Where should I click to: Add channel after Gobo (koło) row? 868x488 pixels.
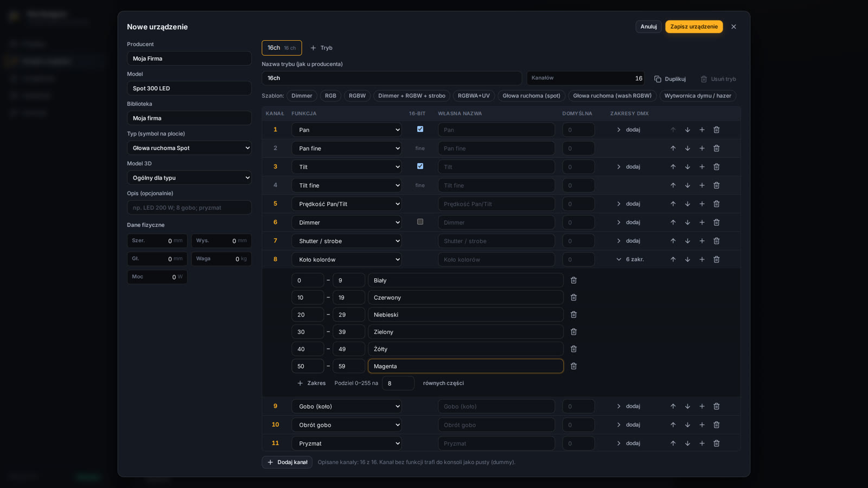[x=702, y=406]
